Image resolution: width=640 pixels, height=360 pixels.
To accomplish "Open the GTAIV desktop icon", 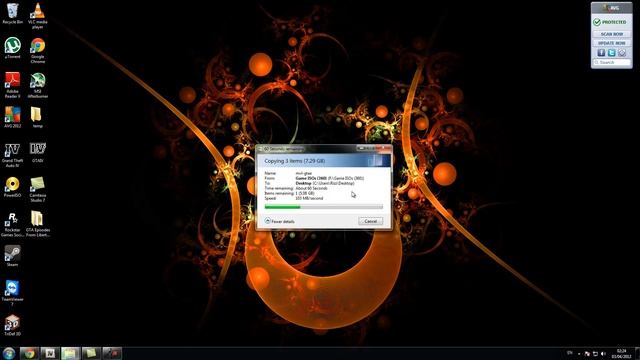I will point(38,152).
